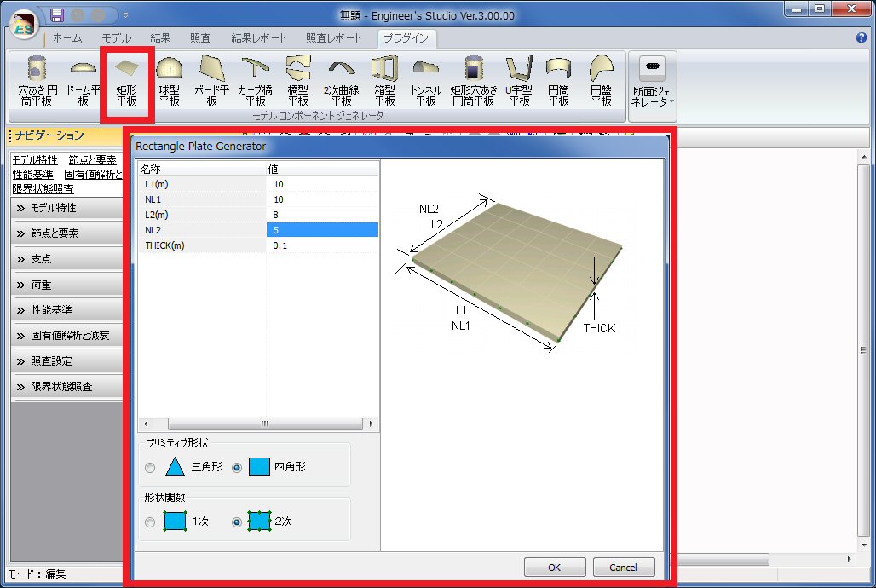Edit the L2(m) value field
The height and width of the screenshot is (588, 876).
click(x=322, y=215)
